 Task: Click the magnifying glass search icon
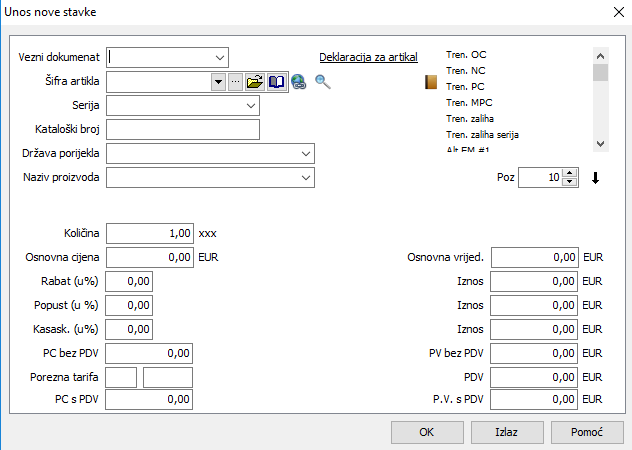tap(322, 82)
